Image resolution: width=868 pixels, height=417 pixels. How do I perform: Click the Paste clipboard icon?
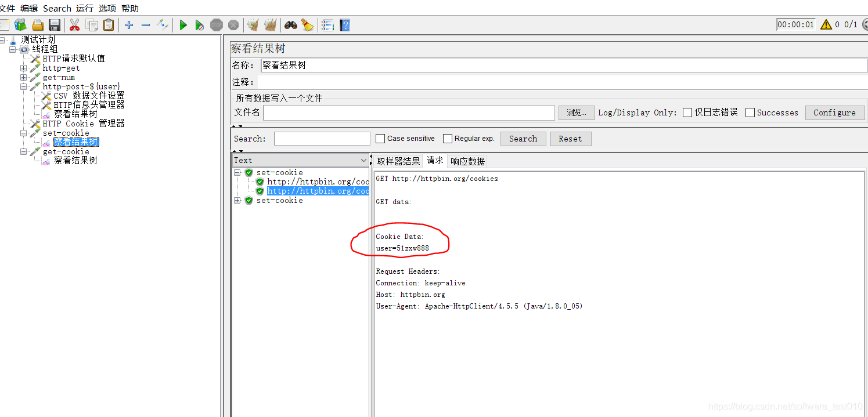tap(109, 25)
